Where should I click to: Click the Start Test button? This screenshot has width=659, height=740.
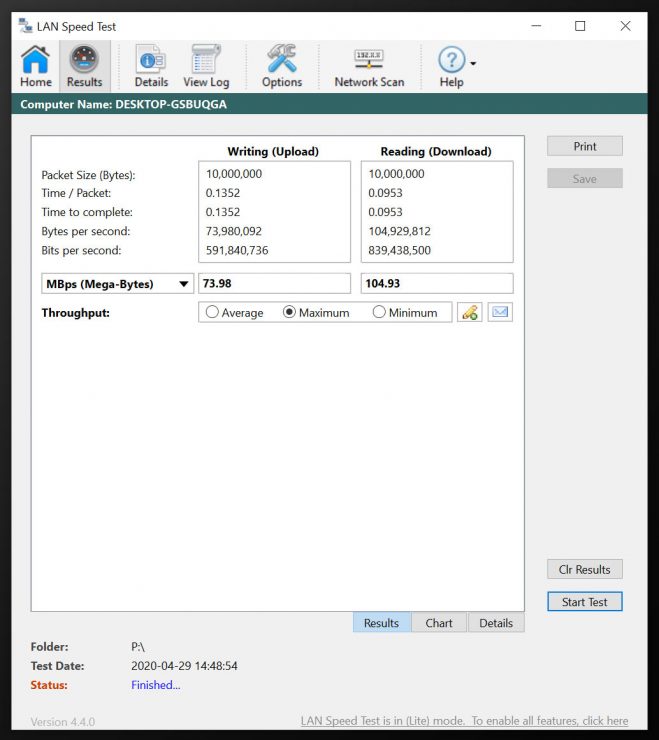585,602
